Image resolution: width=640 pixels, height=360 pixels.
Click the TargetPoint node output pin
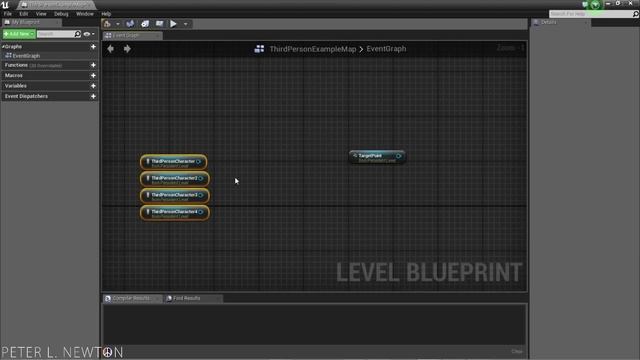398,156
